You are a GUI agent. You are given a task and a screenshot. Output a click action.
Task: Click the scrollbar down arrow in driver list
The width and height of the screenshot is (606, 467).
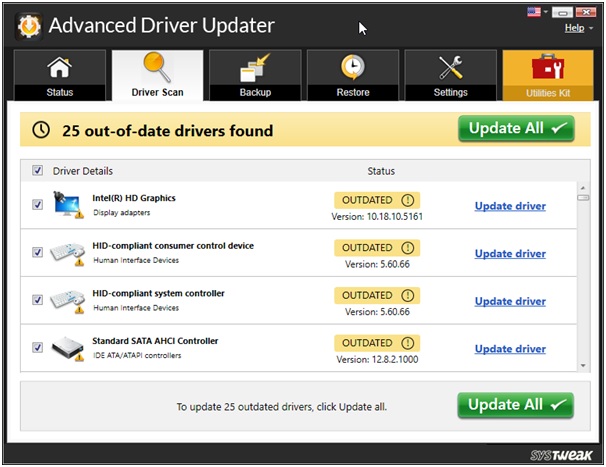(x=583, y=367)
